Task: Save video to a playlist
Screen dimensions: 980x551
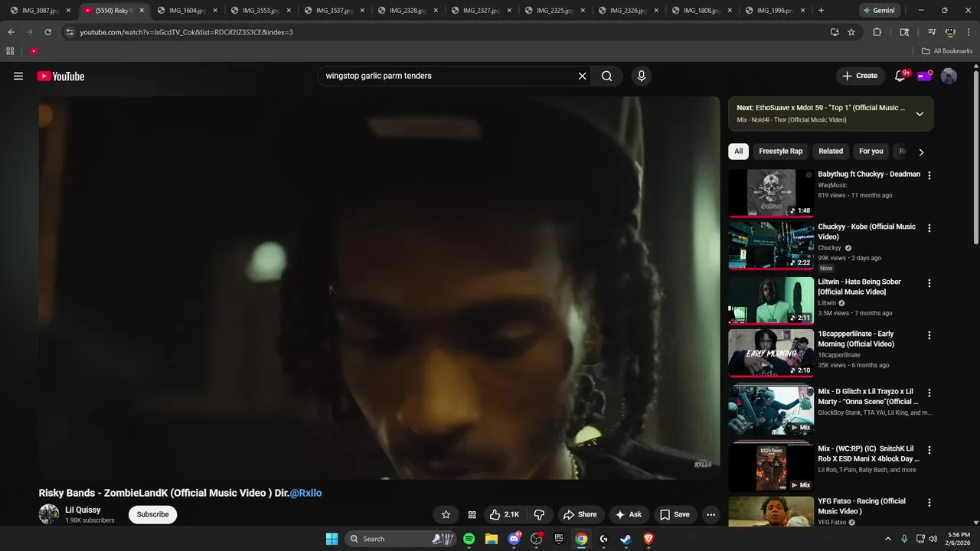Action: (x=675, y=514)
